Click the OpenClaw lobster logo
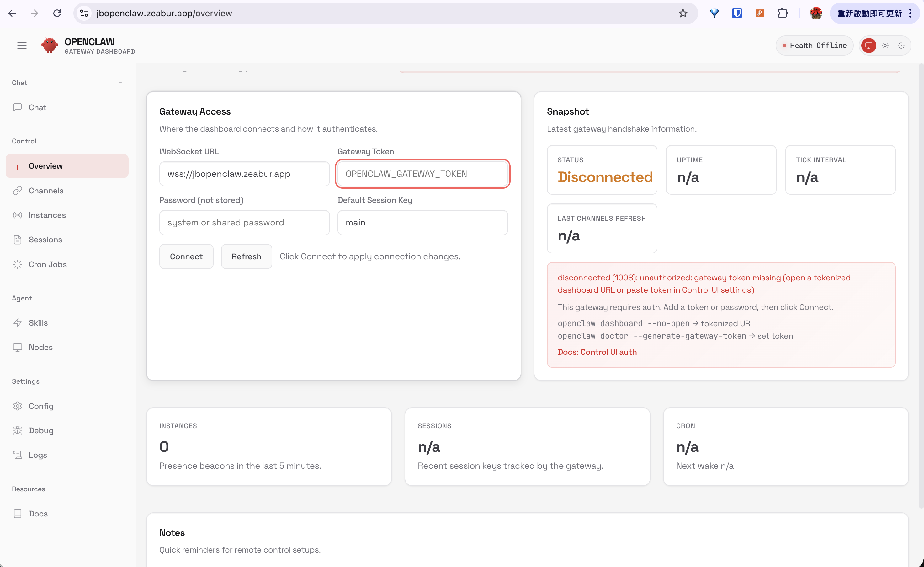This screenshot has height=567, width=924. tap(50, 46)
